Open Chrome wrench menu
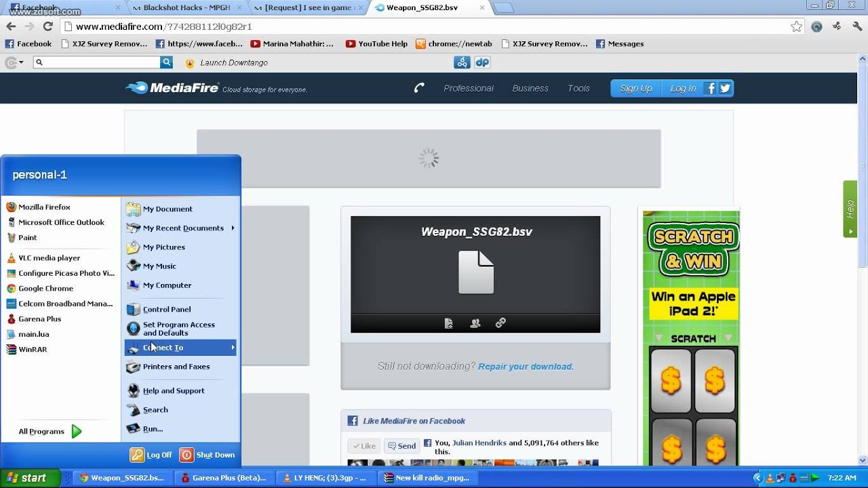This screenshot has height=488, width=868. pyautogui.click(x=856, y=26)
